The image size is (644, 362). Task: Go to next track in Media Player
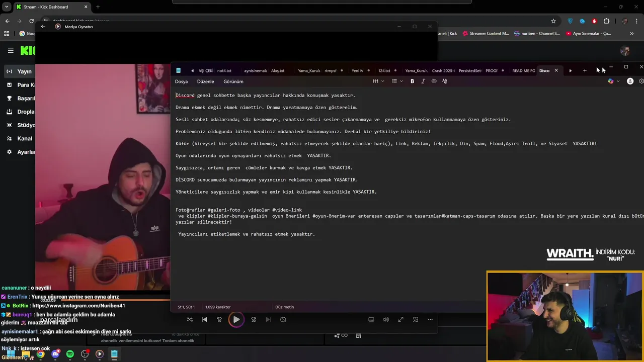(268, 319)
